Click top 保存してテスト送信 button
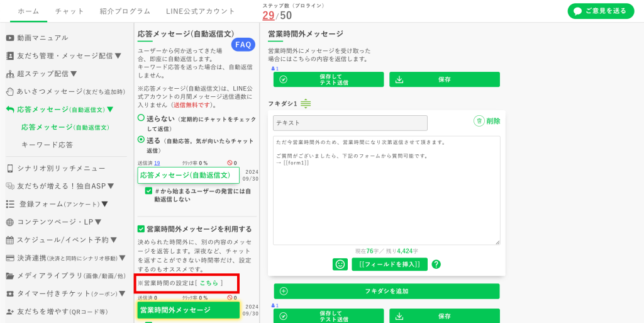Viewport: 644px width, 323px height. click(x=328, y=79)
